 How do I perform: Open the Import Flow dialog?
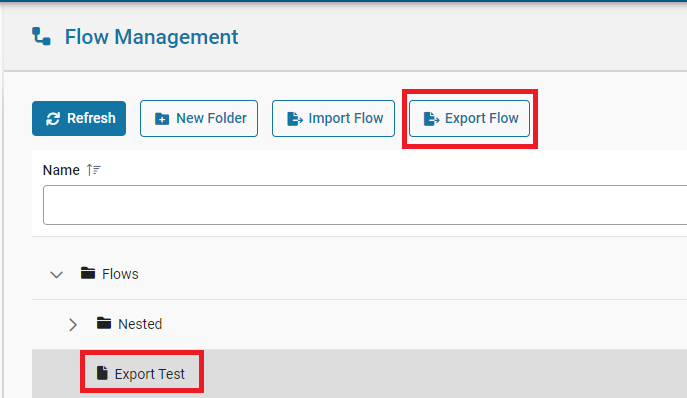point(333,118)
